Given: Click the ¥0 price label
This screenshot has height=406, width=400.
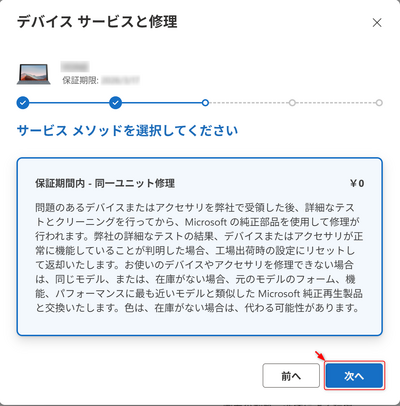Looking at the screenshot, I should pyautogui.click(x=357, y=183).
